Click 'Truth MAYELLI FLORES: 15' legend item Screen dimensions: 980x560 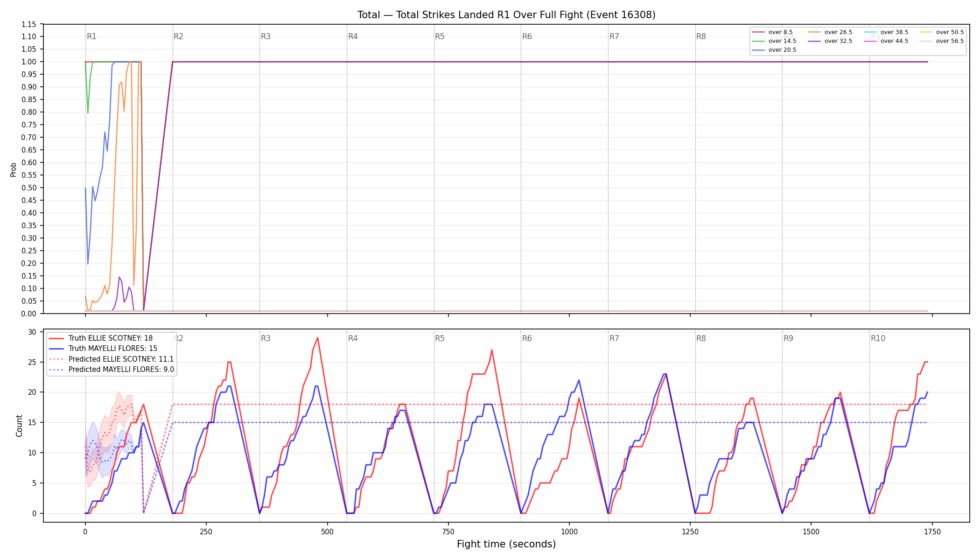pyautogui.click(x=103, y=349)
